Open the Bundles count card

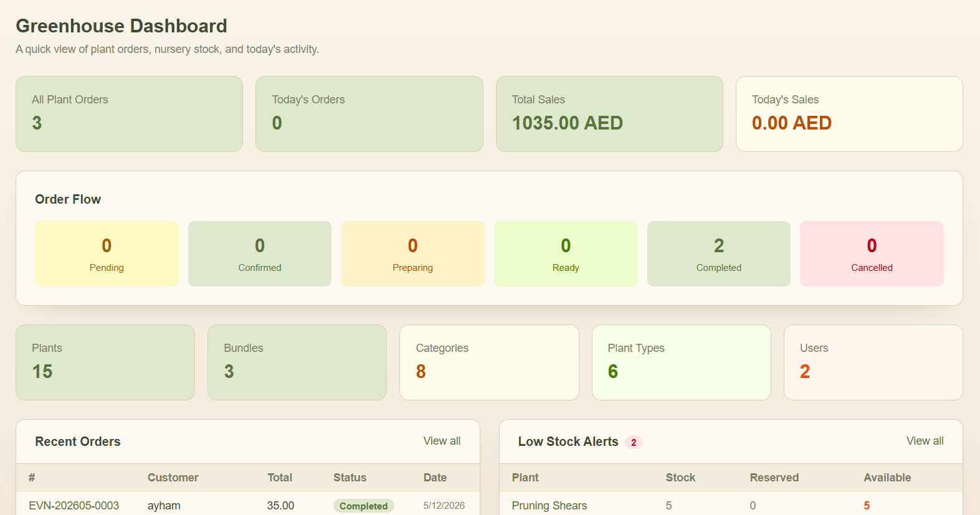click(297, 362)
